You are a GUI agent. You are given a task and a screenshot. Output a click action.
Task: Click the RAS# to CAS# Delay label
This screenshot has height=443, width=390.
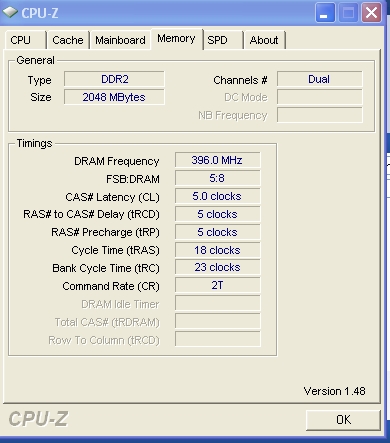coord(91,214)
